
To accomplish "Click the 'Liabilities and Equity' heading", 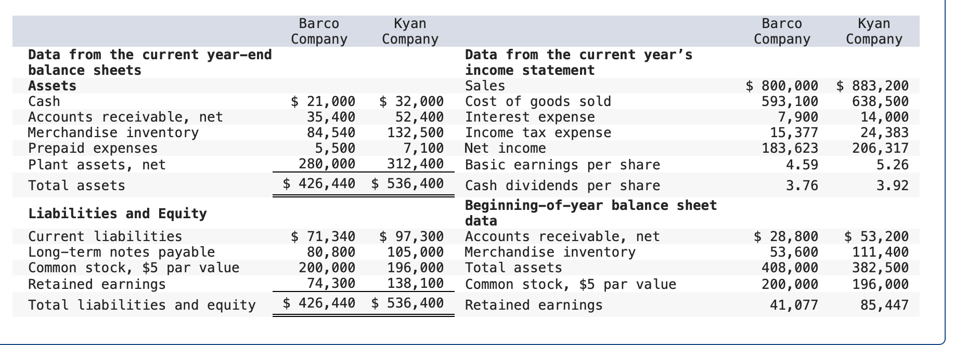I will click(117, 214).
